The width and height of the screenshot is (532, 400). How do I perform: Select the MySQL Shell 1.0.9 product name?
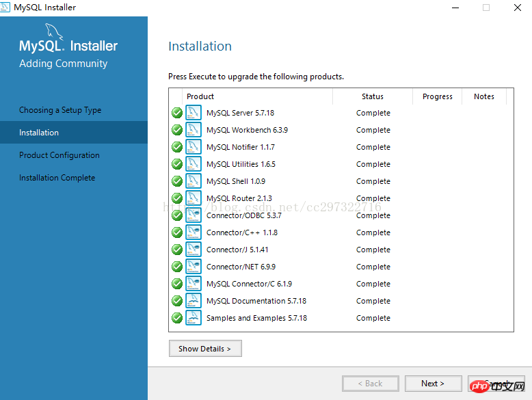236,181
